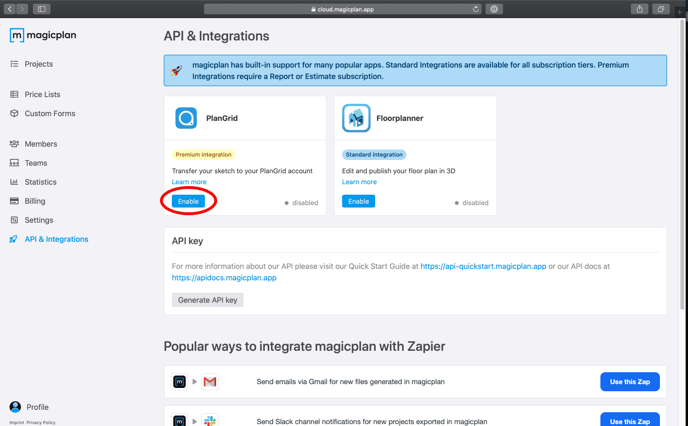Click the Standard integration badge

[374, 154]
